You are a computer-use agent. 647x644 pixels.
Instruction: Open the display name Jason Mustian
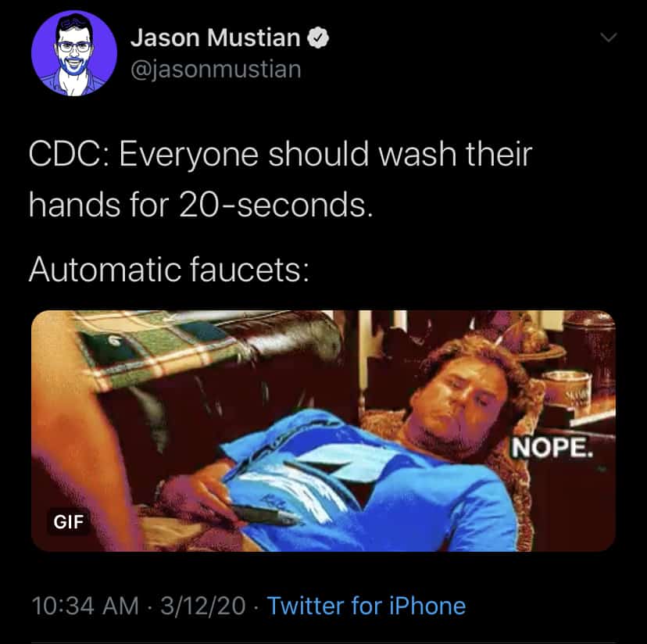click(216, 38)
